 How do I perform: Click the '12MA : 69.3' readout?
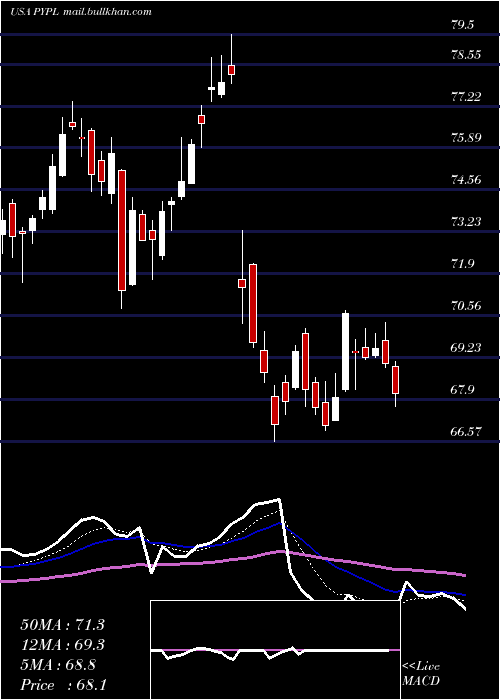click(62, 645)
